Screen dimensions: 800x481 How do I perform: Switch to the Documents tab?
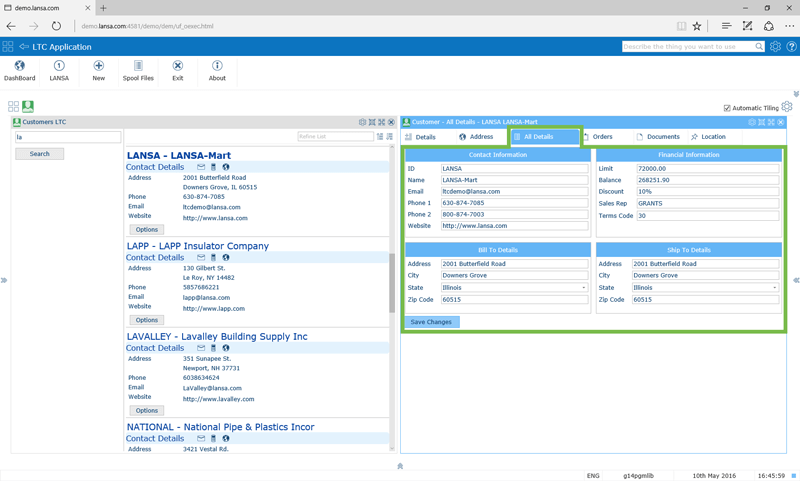[x=658, y=137]
